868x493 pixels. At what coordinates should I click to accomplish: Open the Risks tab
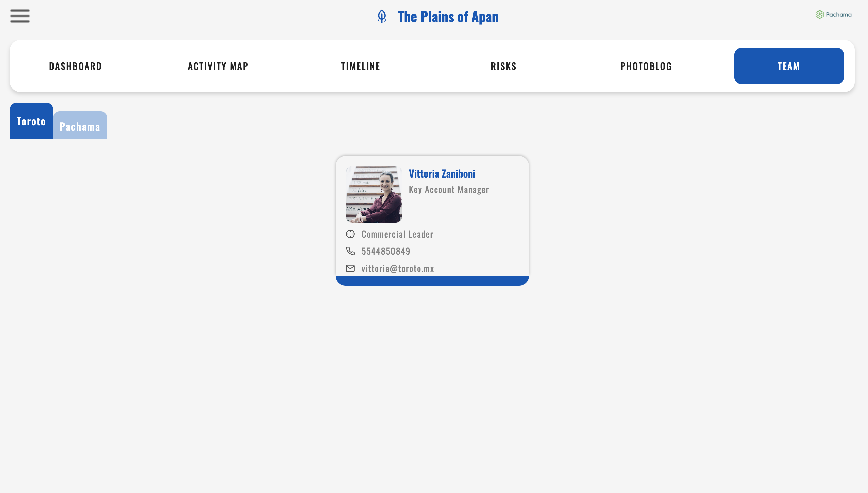(503, 66)
